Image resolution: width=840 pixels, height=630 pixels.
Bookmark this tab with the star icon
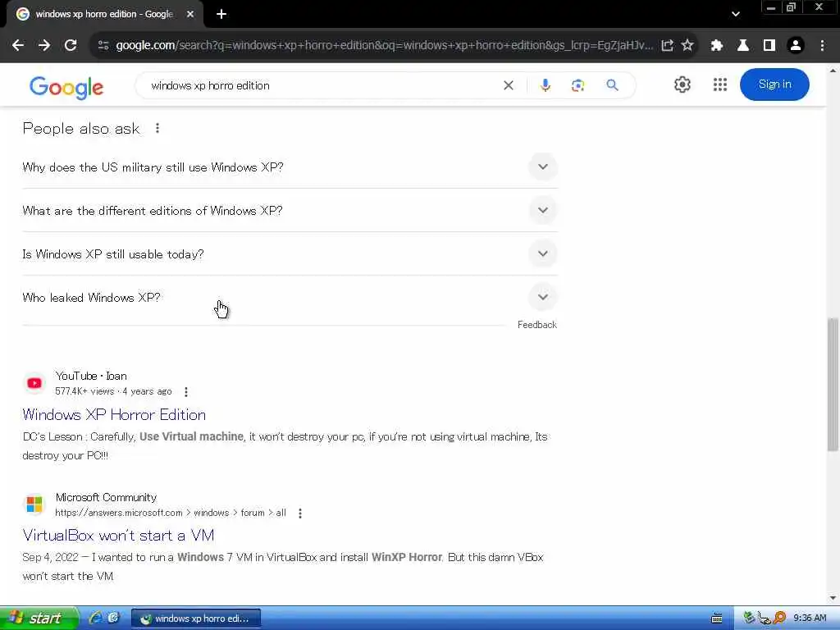click(x=687, y=46)
